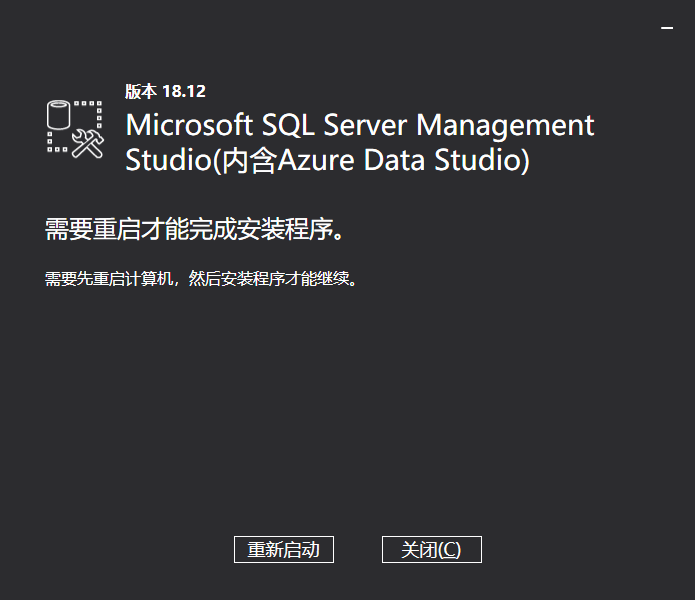The width and height of the screenshot is (695, 600).
Task: Click the 然后安装程序才能继续 part of the message
Action: 269,279
